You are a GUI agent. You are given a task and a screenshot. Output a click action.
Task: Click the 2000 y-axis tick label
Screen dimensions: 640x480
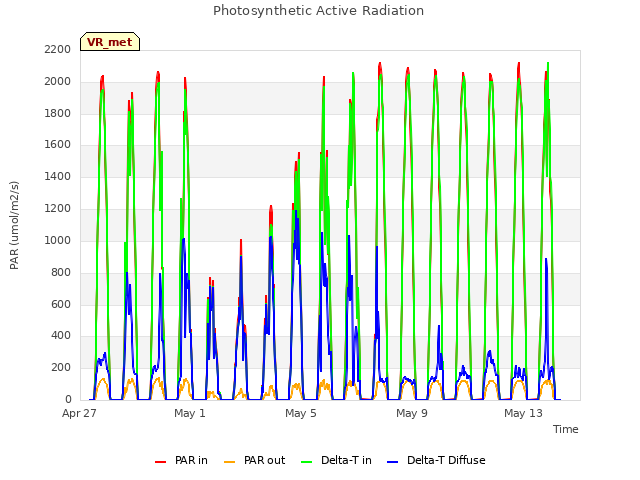58,81
